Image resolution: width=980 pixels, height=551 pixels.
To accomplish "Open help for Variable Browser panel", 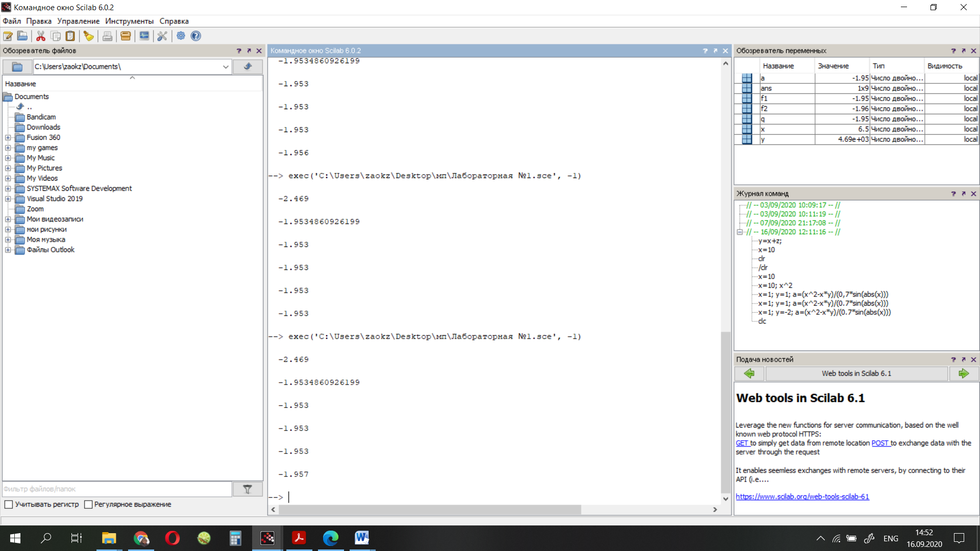I will (x=953, y=51).
